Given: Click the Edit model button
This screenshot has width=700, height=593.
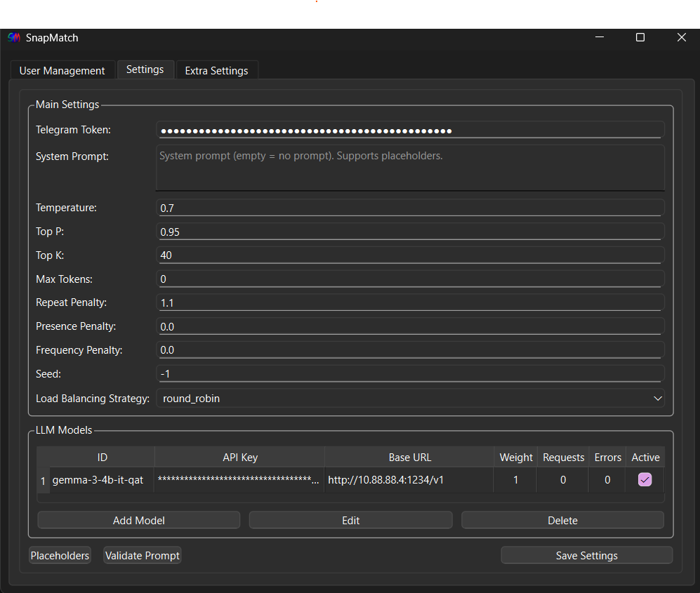Looking at the screenshot, I should (351, 520).
